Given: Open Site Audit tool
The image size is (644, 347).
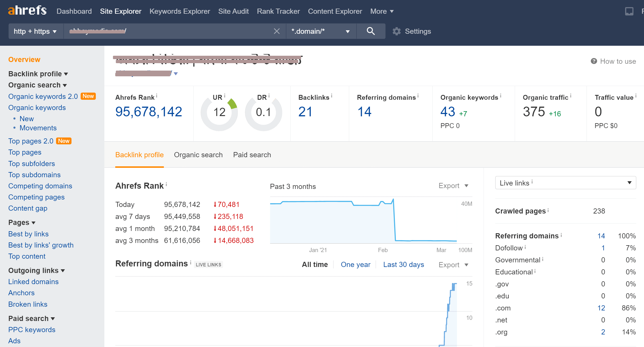Looking at the screenshot, I should coord(233,11).
